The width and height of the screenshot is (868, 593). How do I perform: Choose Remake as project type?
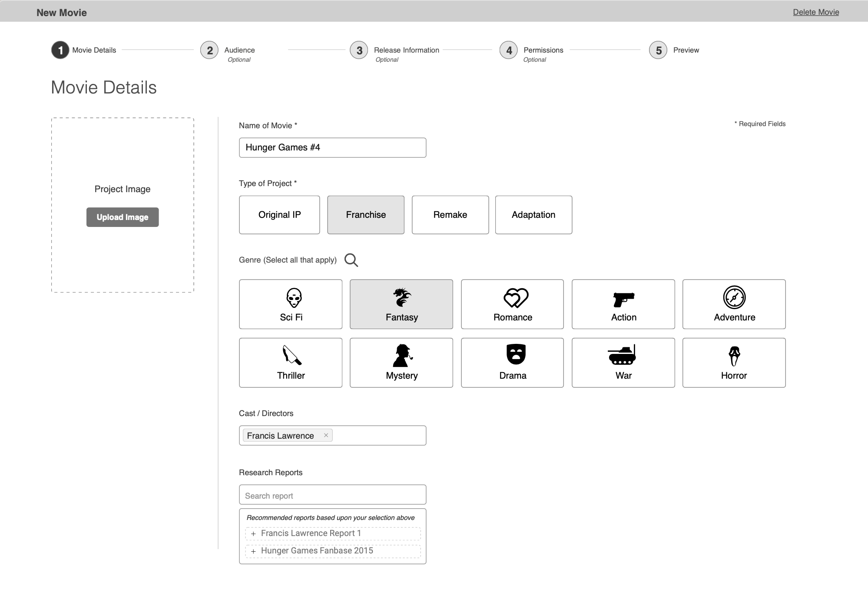pos(450,215)
